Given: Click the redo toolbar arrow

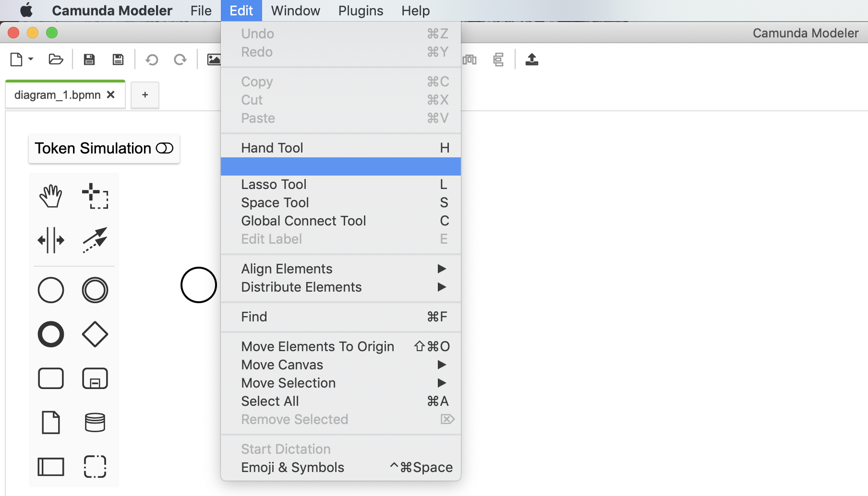Looking at the screenshot, I should [180, 59].
